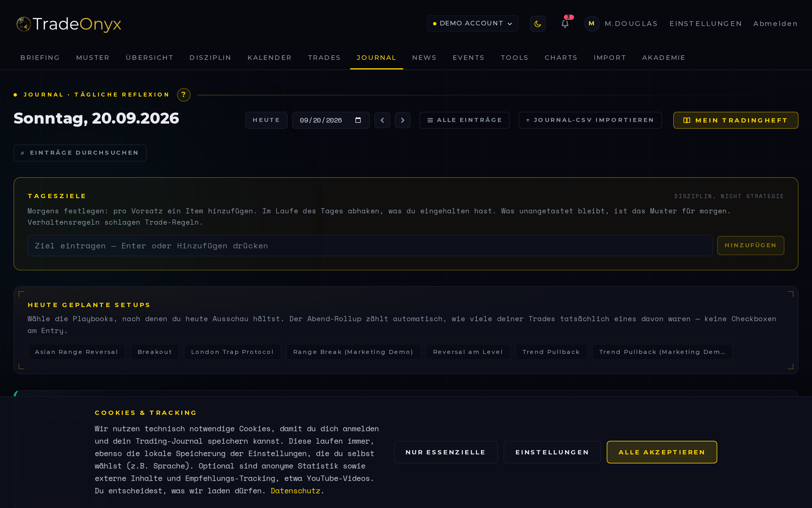Go to next day arrow

pyautogui.click(x=402, y=120)
